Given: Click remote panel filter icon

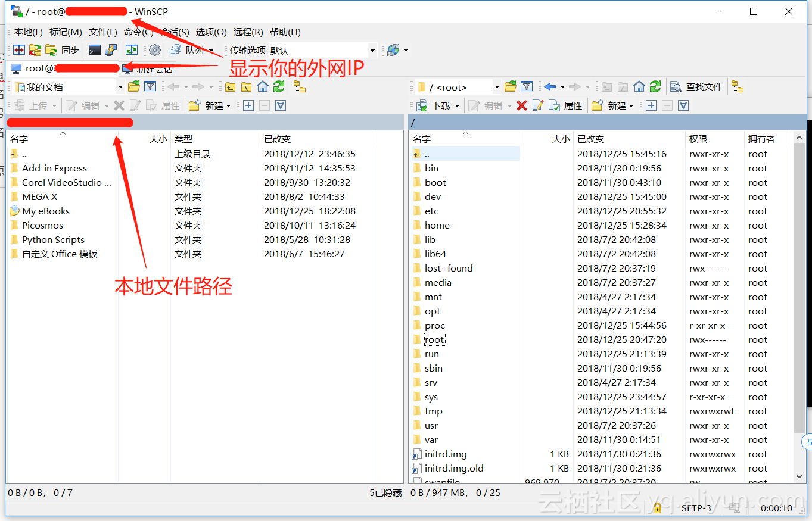Looking at the screenshot, I should coord(527,87).
